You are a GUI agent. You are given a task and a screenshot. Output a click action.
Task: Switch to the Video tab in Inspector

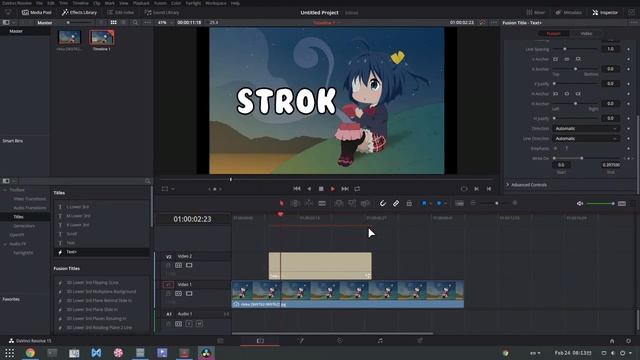pyautogui.click(x=586, y=33)
